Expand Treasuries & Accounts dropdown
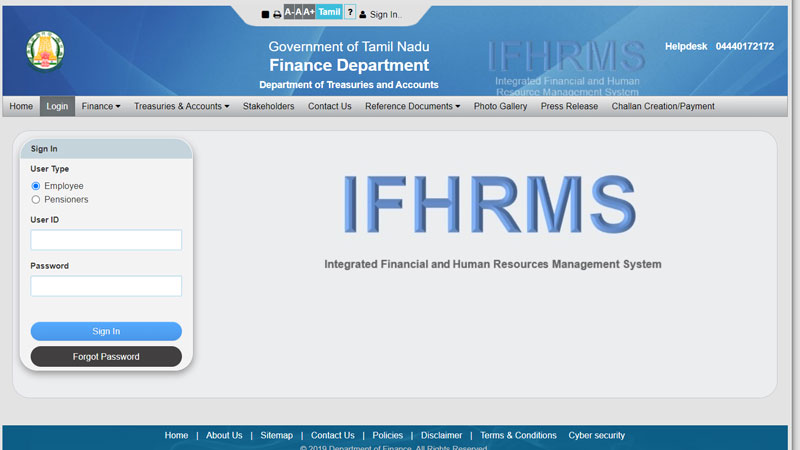 tap(182, 106)
